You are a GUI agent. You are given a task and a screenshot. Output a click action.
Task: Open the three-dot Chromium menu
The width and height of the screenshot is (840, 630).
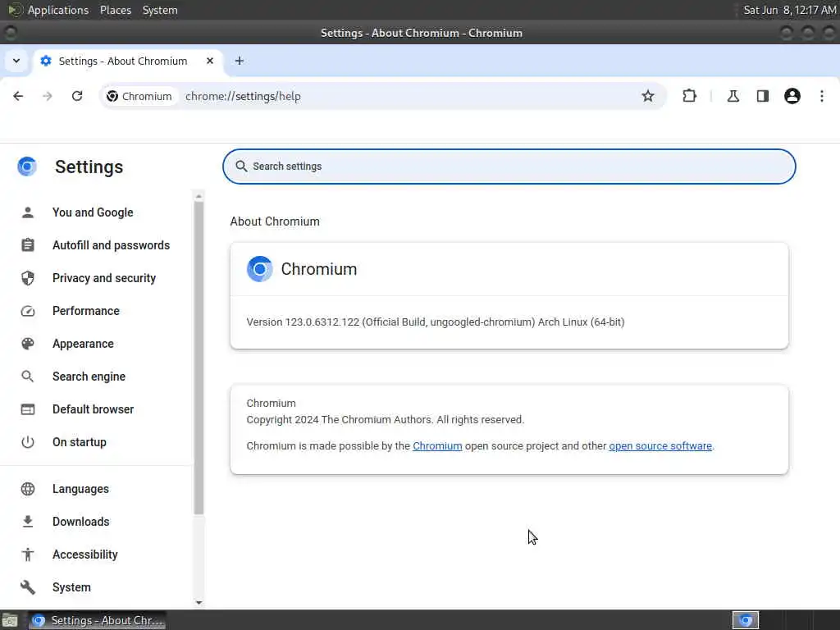pyautogui.click(x=821, y=96)
